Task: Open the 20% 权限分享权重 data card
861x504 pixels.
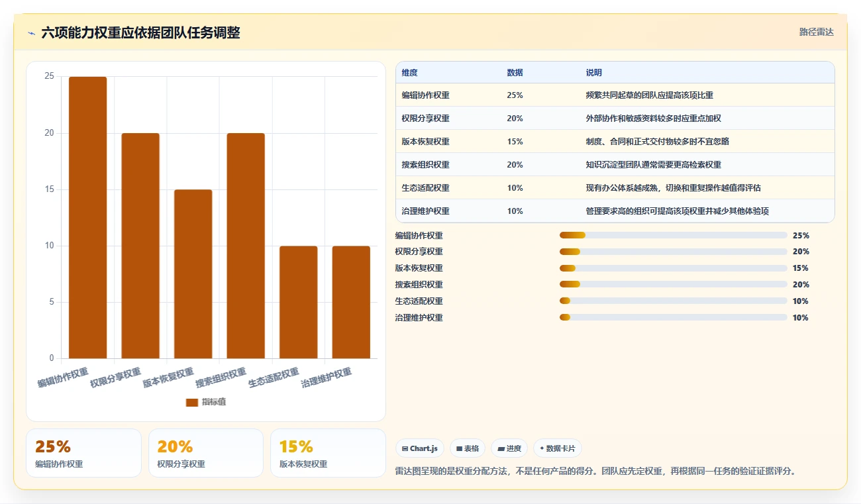Action: coord(206,453)
